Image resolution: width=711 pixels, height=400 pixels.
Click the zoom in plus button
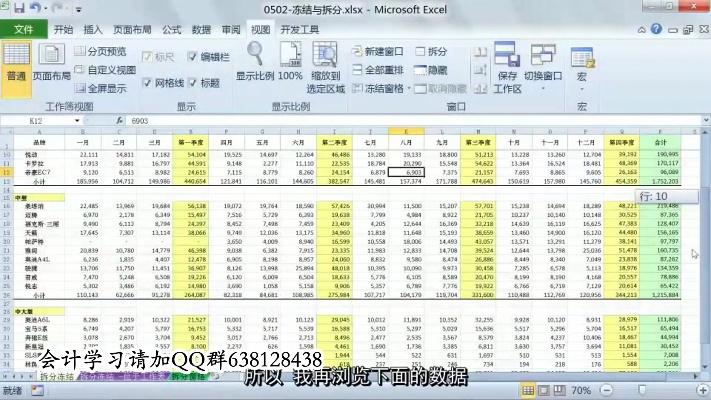[702, 390]
